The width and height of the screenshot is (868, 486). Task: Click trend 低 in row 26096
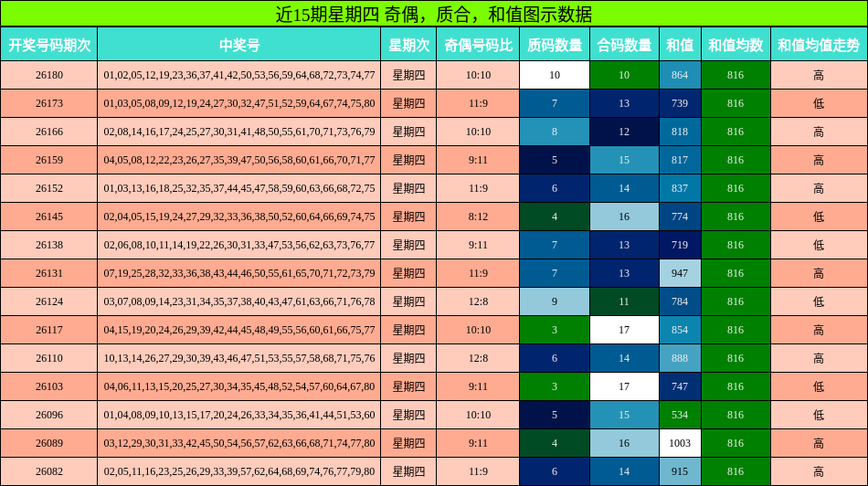tap(819, 415)
